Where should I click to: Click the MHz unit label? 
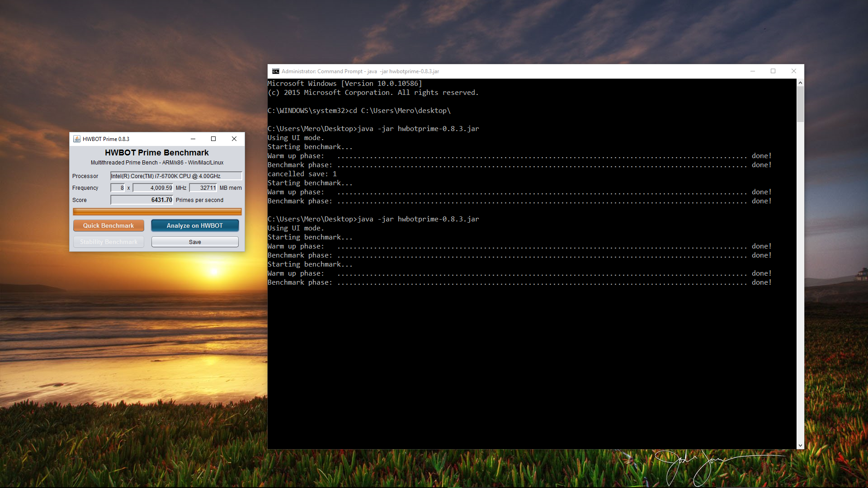(181, 188)
